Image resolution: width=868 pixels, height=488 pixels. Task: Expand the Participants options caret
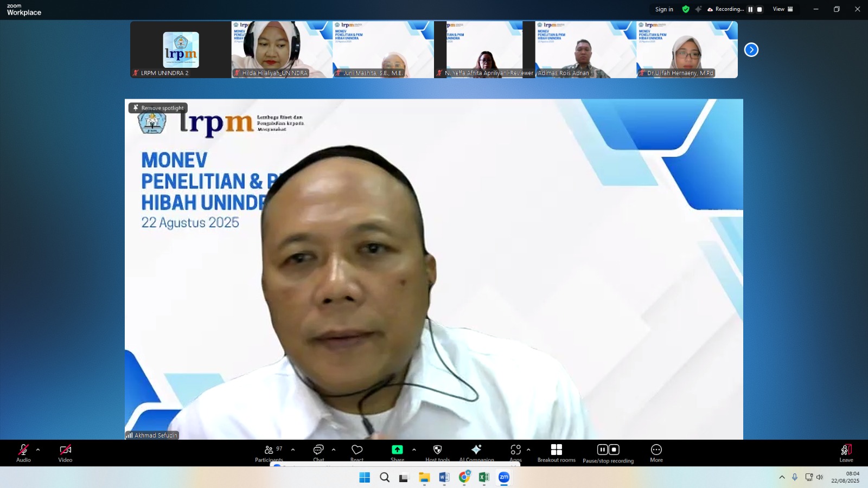click(293, 450)
